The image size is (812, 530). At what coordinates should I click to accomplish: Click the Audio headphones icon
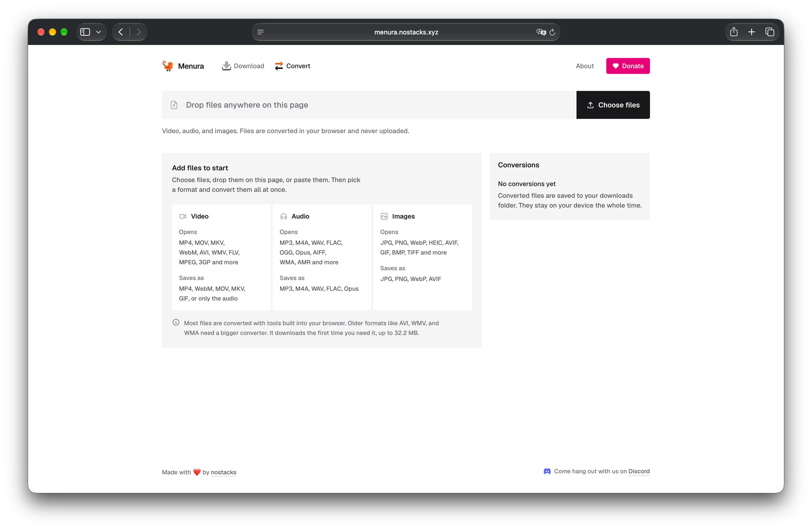[283, 217]
